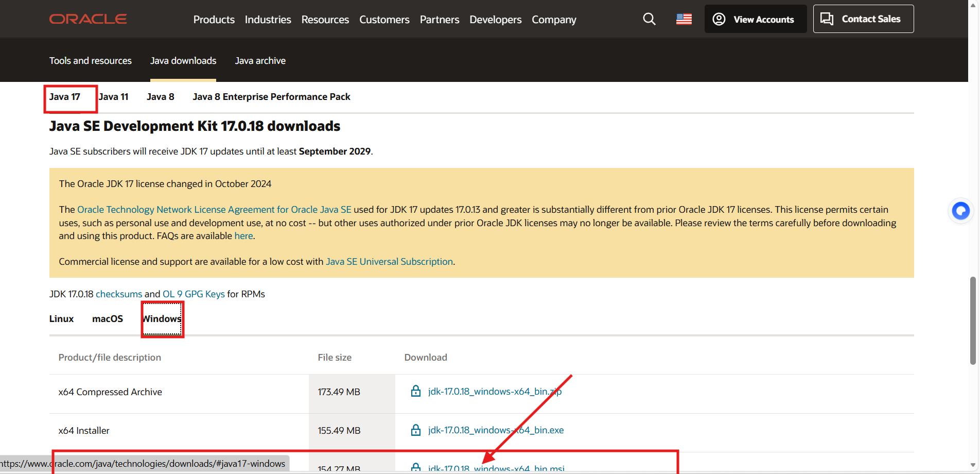
Task: Switch to Tools and resources tab
Action: (91, 61)
